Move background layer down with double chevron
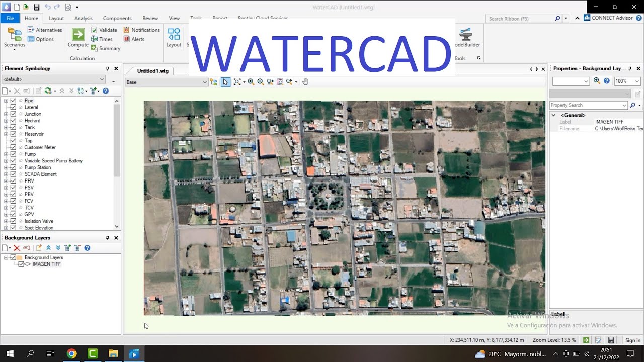The height and width of the screenshot is (362, 644). (58, 248)
